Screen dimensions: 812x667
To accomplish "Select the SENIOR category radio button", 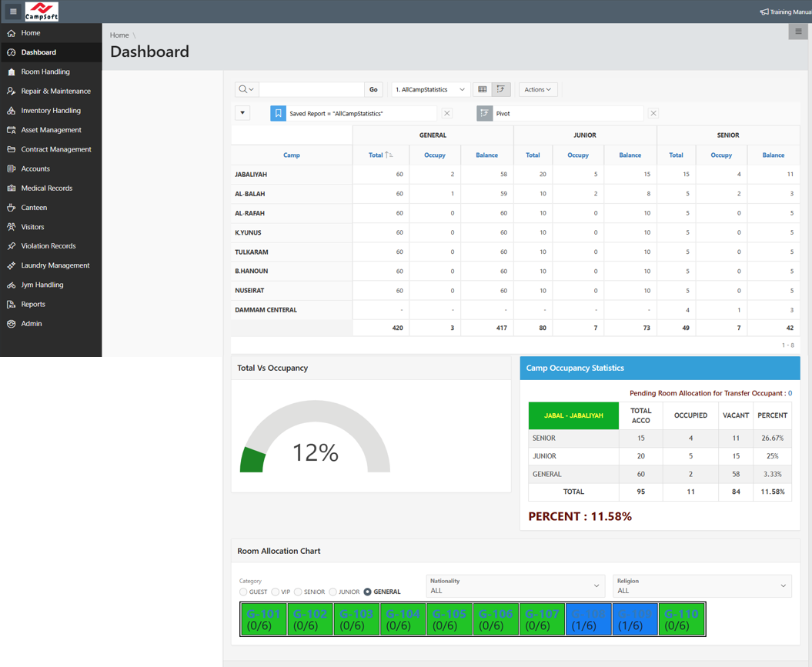I will tap(298, 592).
